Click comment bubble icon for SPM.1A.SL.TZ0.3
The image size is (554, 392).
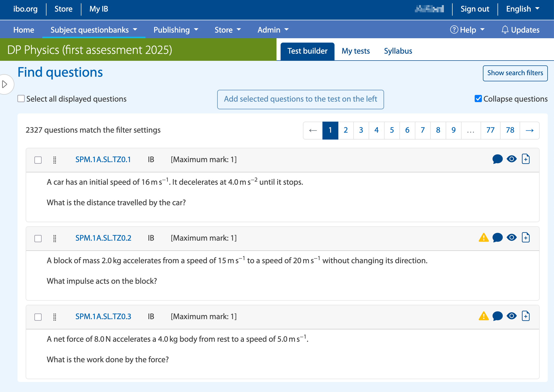point(497,316)
